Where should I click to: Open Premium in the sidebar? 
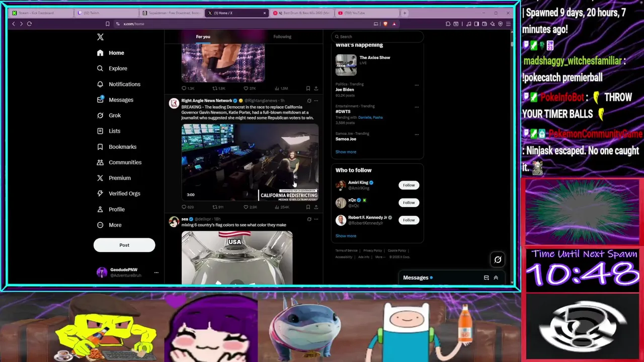coord(114,178)
